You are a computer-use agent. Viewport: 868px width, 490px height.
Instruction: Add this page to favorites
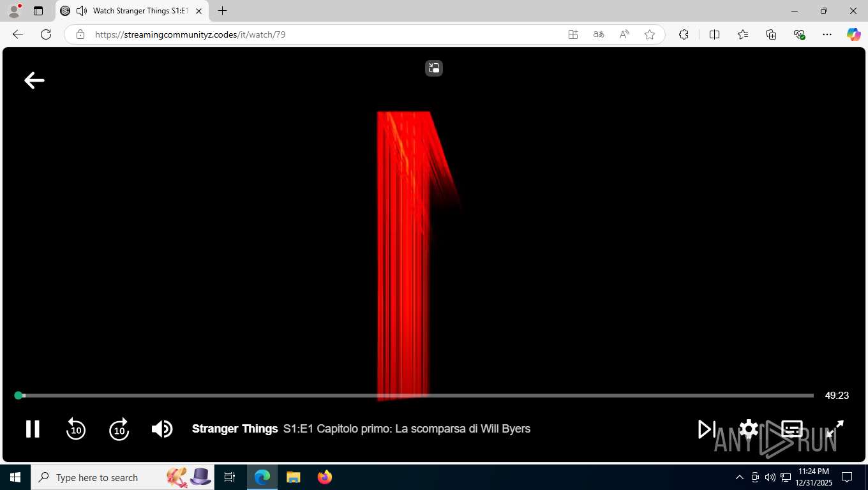click(x=650, y=34)
